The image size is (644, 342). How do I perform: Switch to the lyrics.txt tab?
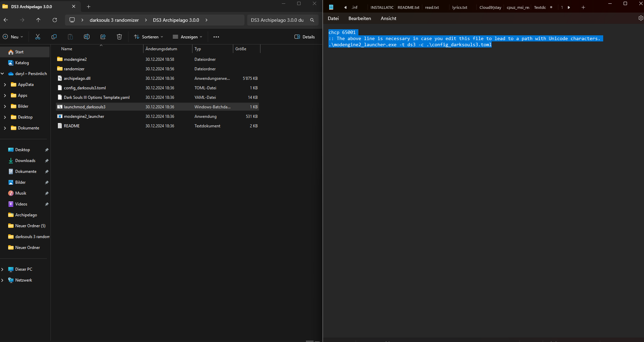[459, 7]
